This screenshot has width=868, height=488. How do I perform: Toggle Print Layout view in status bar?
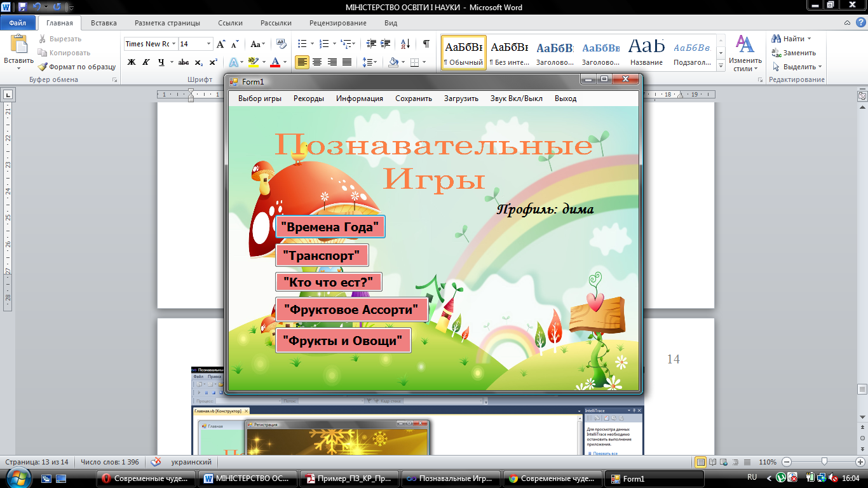tap(700, 462)
